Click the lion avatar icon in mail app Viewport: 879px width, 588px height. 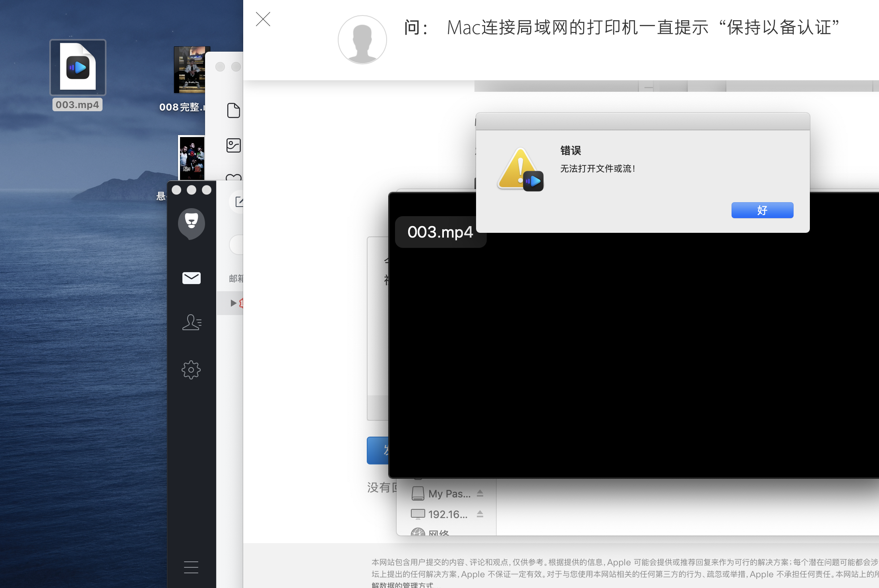click(191, 223)
